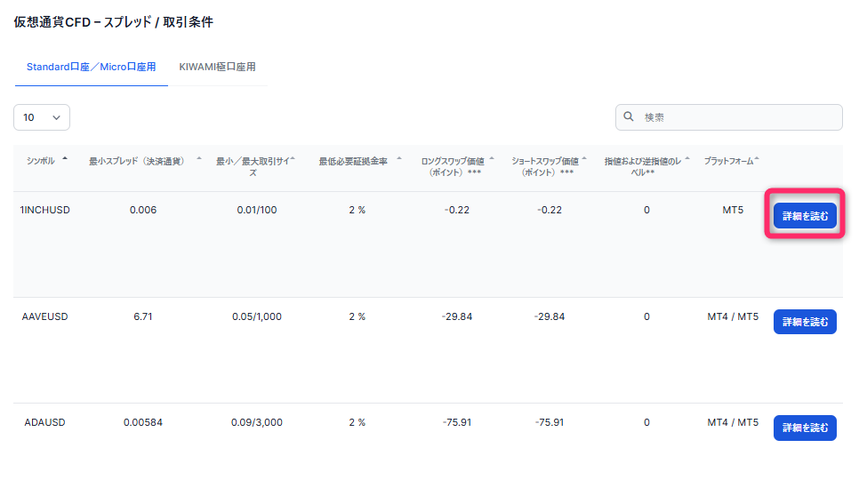Click the 0.05/1,000 trade size cell
This screenshot has height=504, width=859.
point(257,316)
